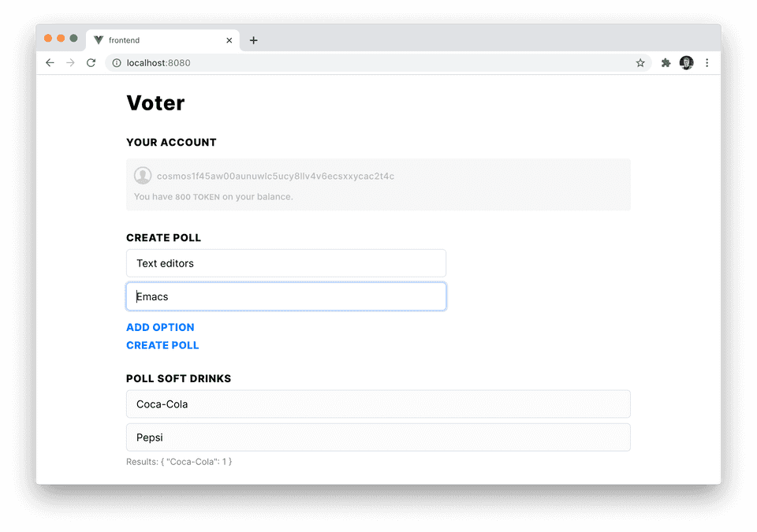Screen dimensions: 757x532
Task: Click the Emacs option input field
Action: (x=285, y=296)
